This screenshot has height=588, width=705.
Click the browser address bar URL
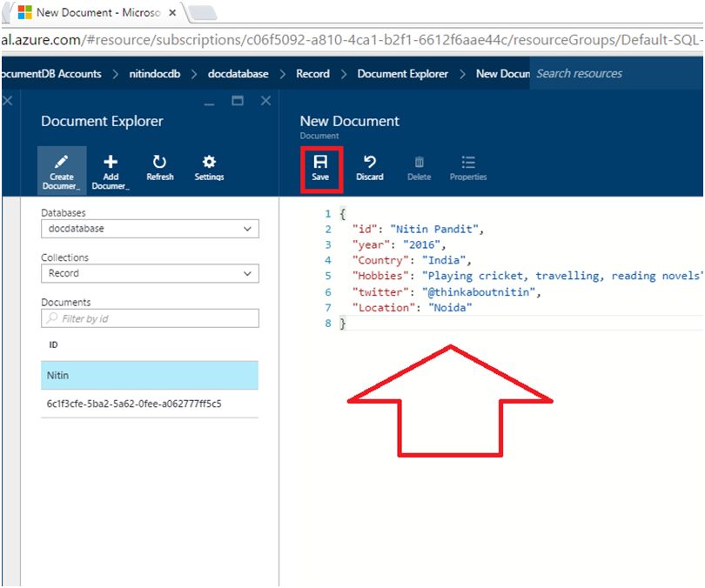(352, 40)
